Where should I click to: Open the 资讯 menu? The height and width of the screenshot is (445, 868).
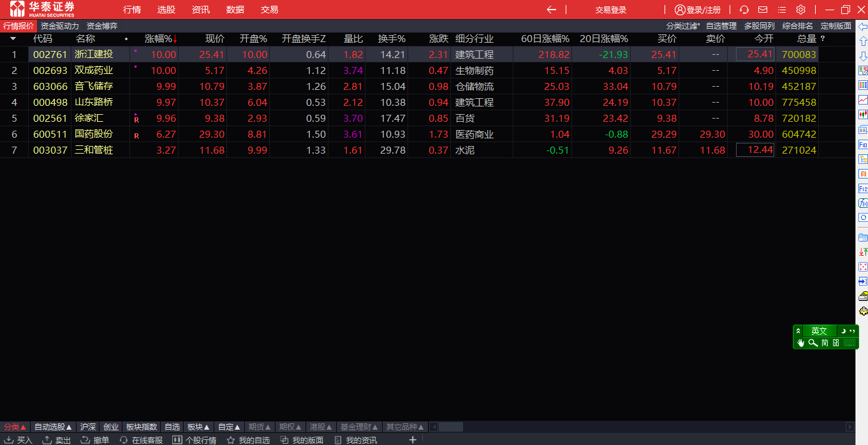pyautogui.click(x=201, y=9)
